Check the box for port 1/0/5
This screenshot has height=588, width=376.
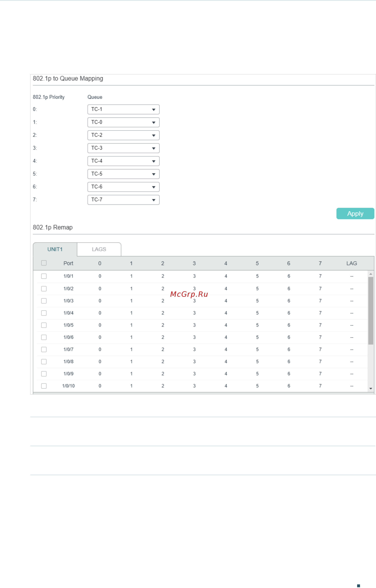44,325
